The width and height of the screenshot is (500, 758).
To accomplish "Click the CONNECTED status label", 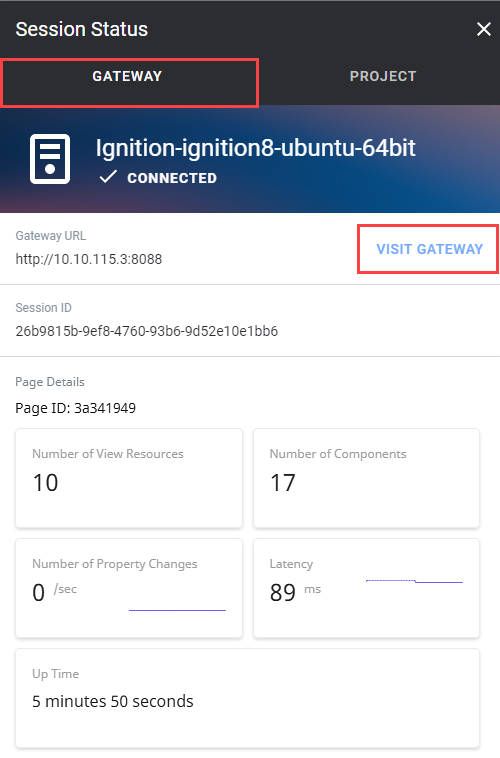I will click(172, 178).
